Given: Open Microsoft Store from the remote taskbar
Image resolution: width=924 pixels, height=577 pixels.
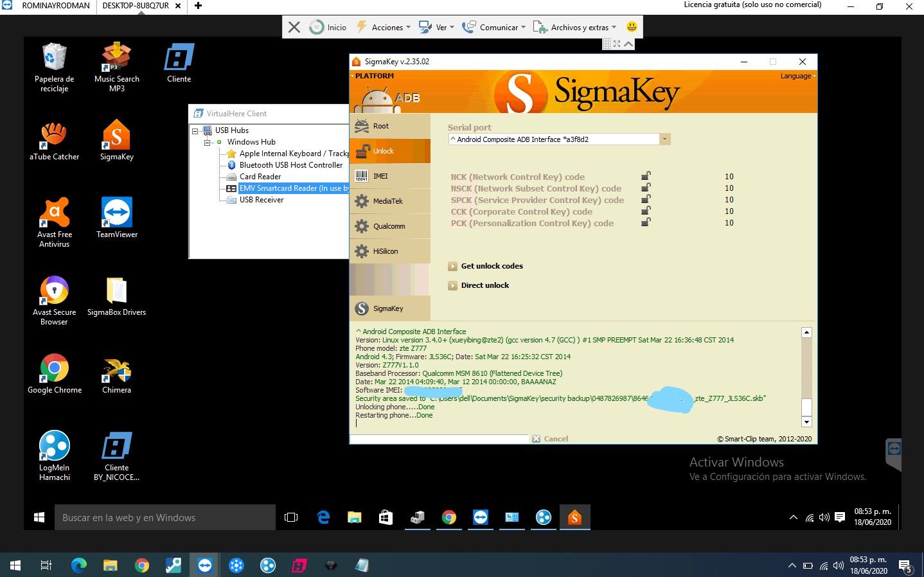Looking at the screenshot, I should pyautogui.click(x=386, y=517).
